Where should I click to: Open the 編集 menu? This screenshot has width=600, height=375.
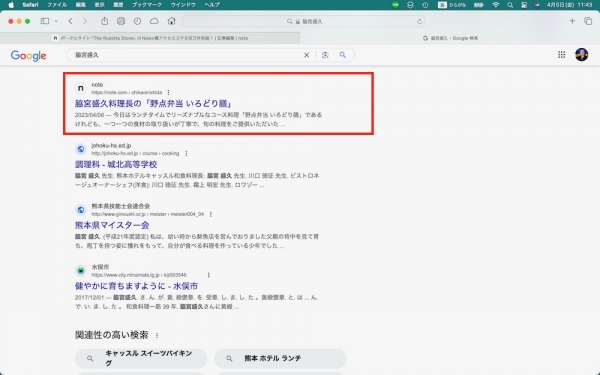click(x=80, y=5)
